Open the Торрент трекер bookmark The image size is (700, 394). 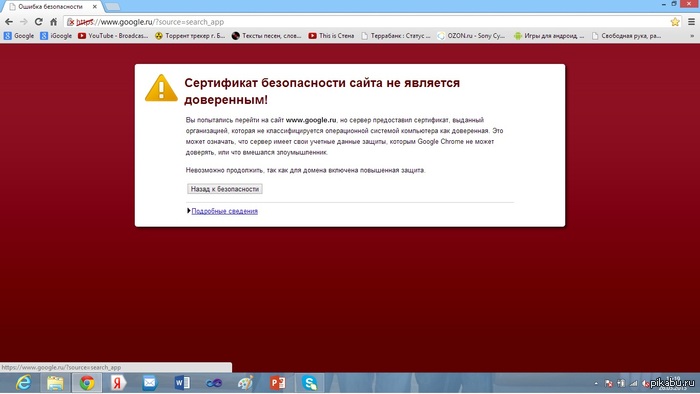(190, 36)
